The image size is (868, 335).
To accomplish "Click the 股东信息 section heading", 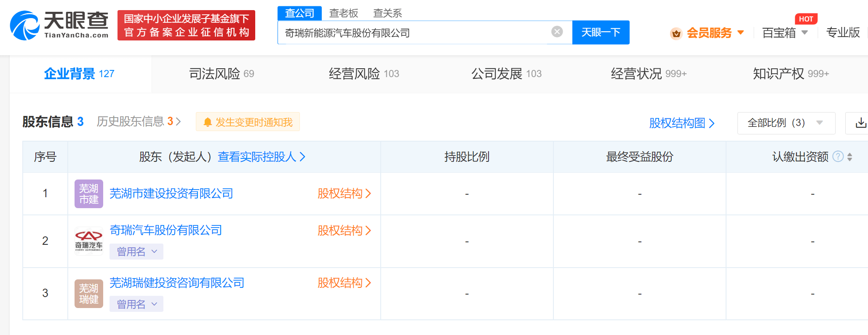I will pyautogui.click(x=48, y=122).
